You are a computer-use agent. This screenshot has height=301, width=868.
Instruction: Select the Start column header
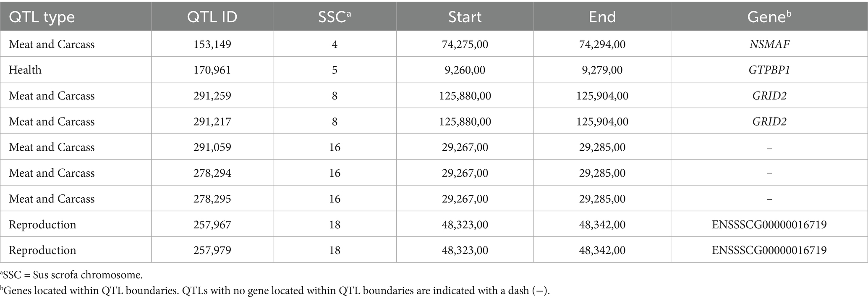[465, 17]
